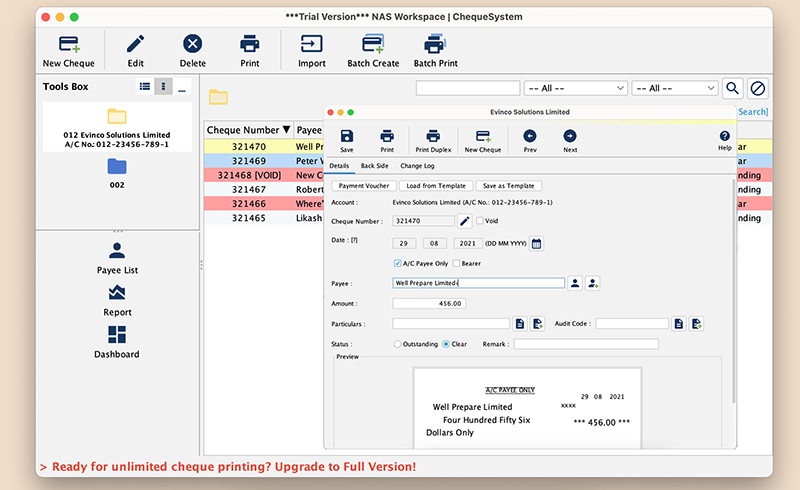Click the magnifier search icon

click(733, 88)
